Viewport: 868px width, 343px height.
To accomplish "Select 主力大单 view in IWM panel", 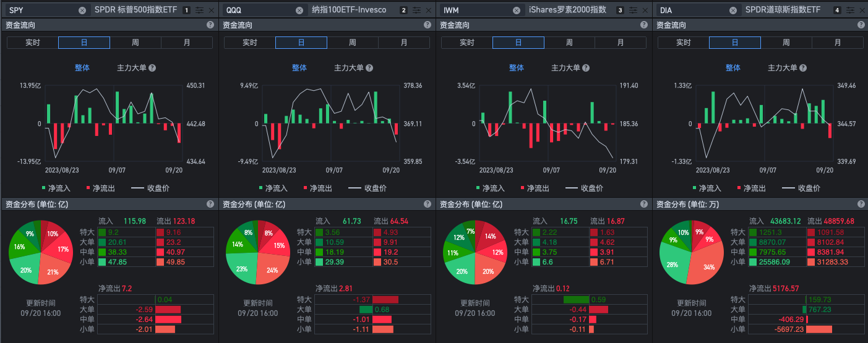I will tap(566, 68).
